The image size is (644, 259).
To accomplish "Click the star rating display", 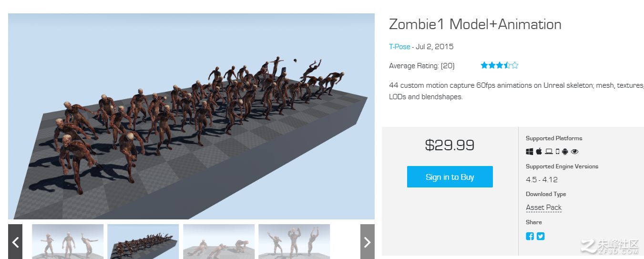I will click(x=499, y=65).
